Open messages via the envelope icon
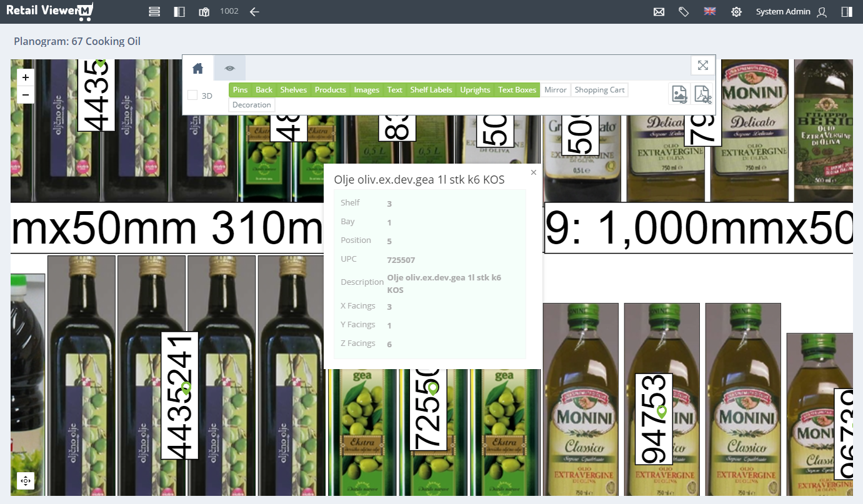The image size is (863, 504). (x=659, y=12)
